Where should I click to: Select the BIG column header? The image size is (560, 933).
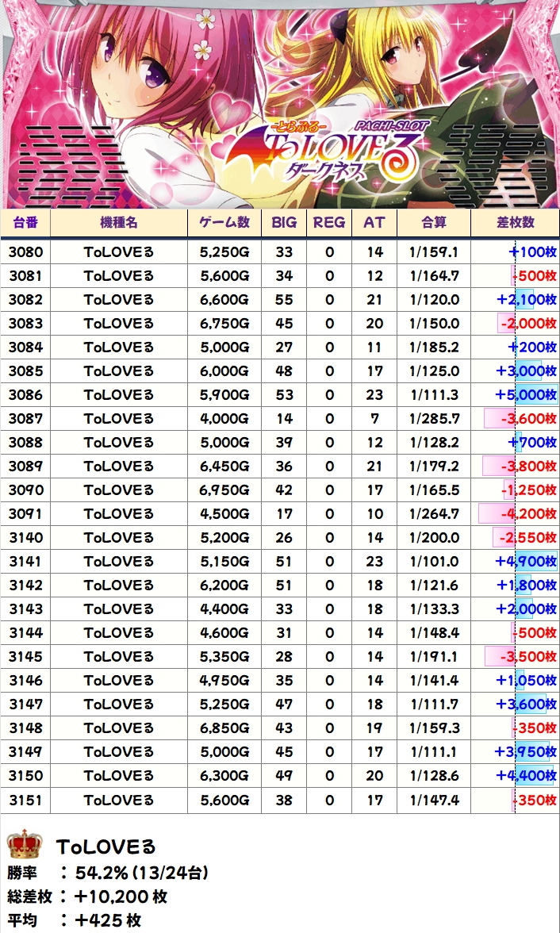coord(285,223)
